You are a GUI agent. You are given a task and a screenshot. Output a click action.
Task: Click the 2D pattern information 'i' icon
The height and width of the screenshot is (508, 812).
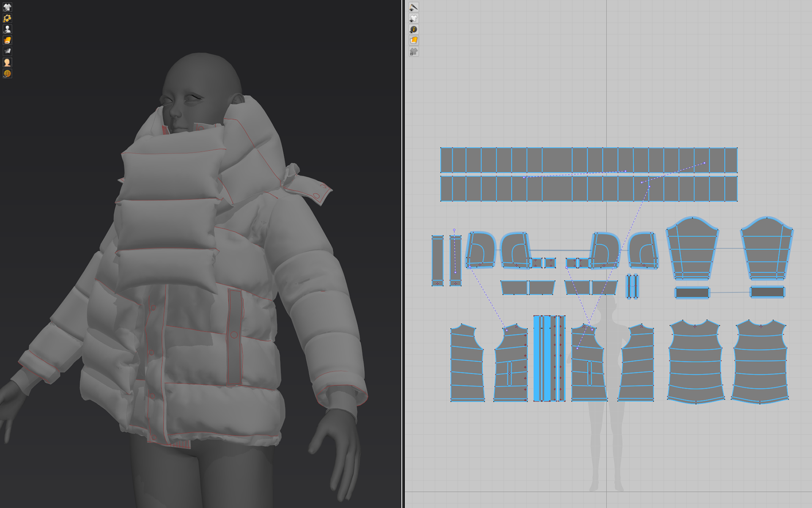pos(414,29)
